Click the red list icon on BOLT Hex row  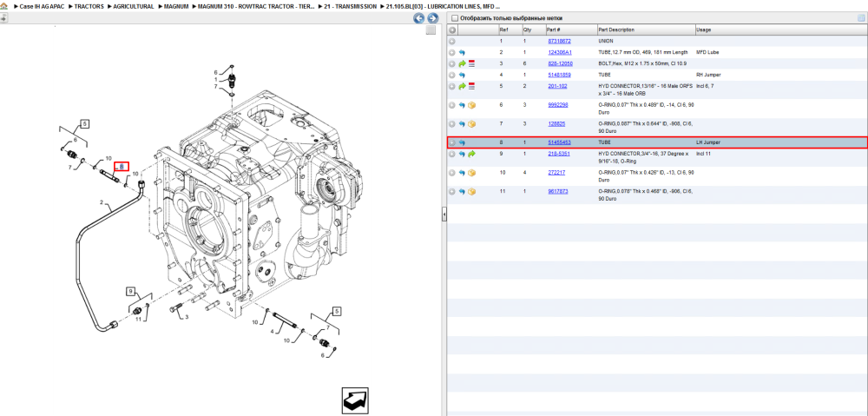pos(471,63)
